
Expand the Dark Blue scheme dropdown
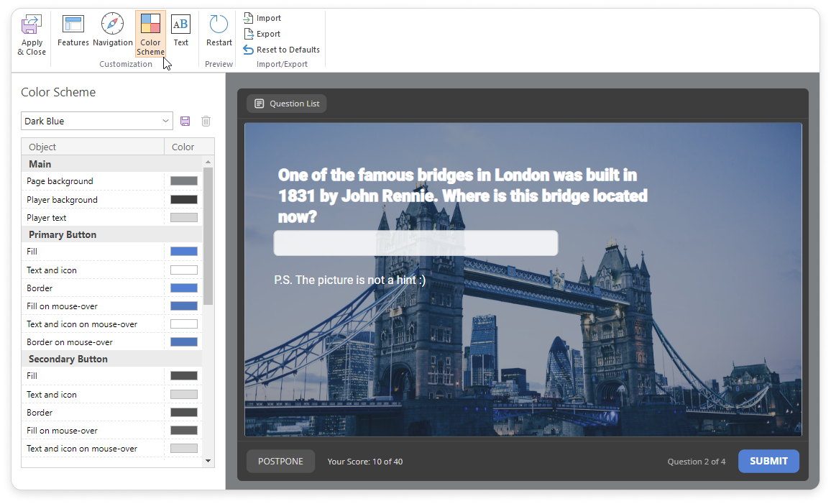[x=166, y=122]
